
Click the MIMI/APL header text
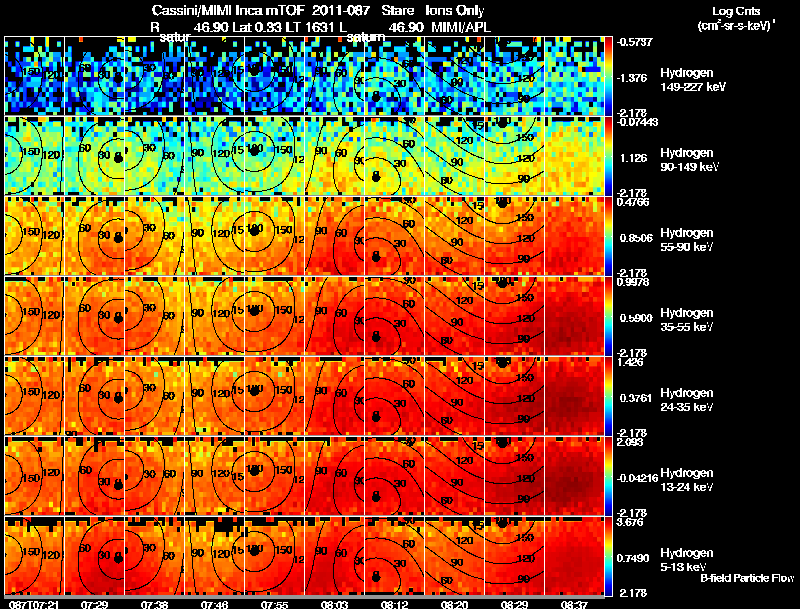pyautogui.click(x=461, y=27)
